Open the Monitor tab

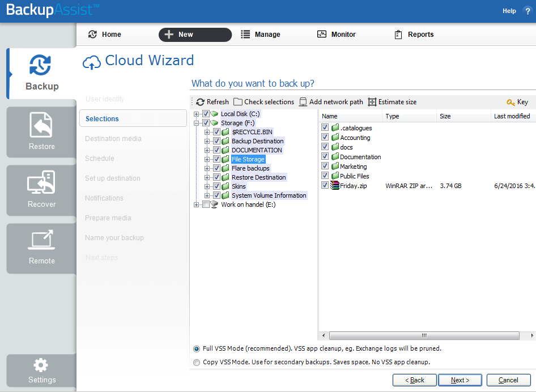(337, 34)
